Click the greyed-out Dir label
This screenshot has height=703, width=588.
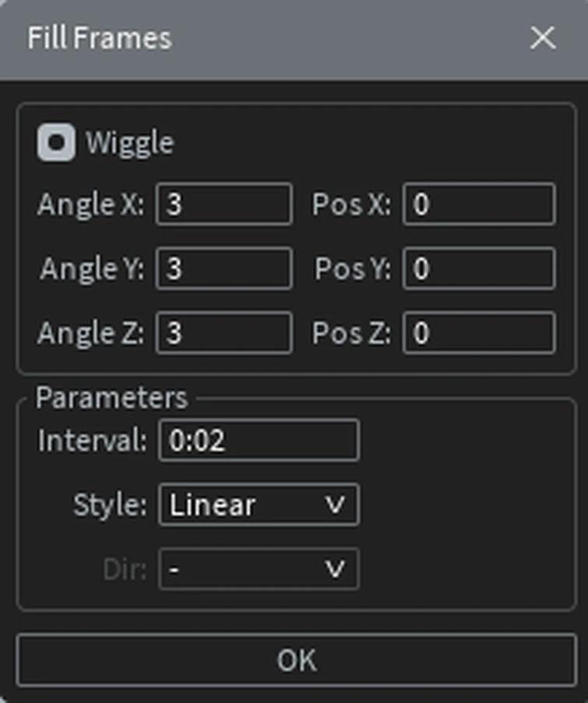point(125,570)
